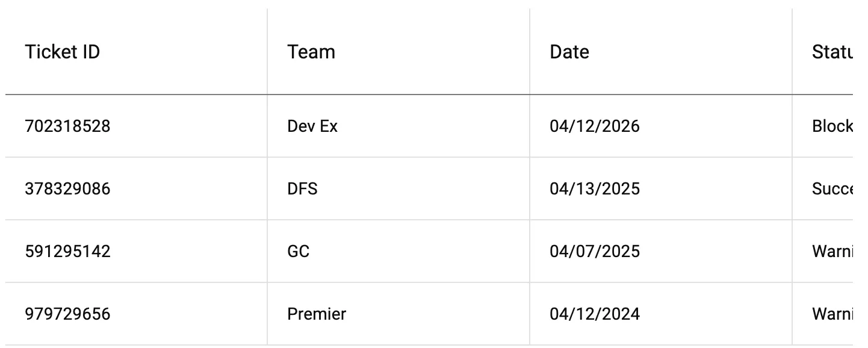
Task: Click the DFS team cell
Action: pyautogui.click(x=302, y=189)
